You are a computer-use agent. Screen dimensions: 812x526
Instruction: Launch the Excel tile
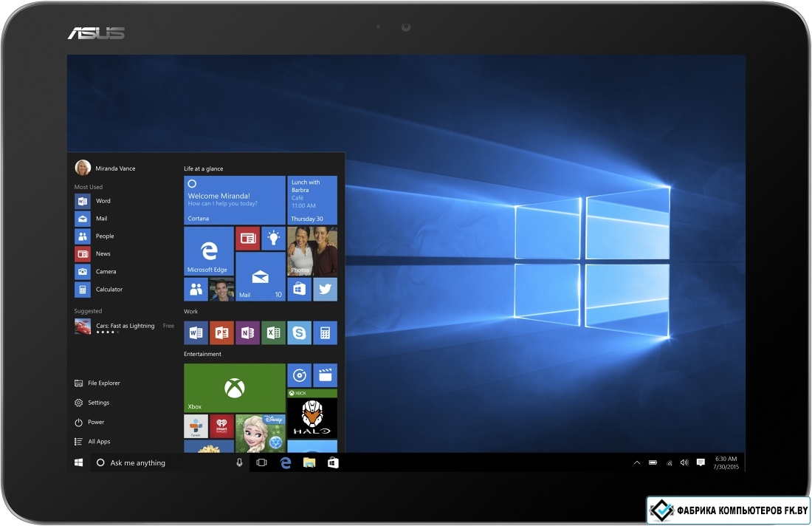273,332
